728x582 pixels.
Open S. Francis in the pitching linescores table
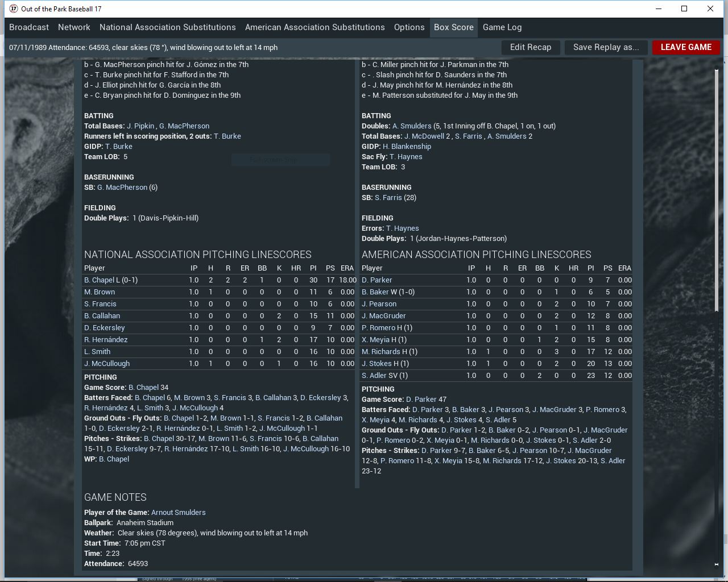pos(100,304)
